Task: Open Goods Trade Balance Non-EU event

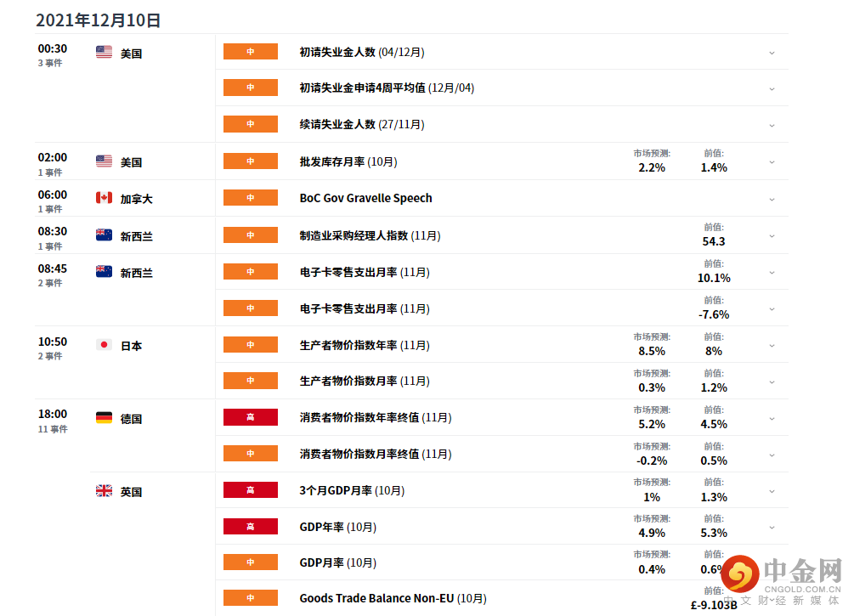Action: pos(393,598)
